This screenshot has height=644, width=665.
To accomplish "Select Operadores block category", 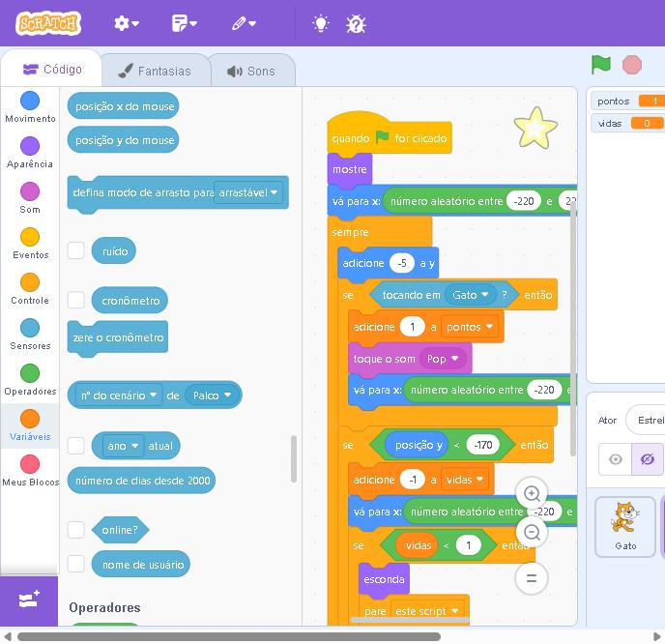I will point(30,380).
